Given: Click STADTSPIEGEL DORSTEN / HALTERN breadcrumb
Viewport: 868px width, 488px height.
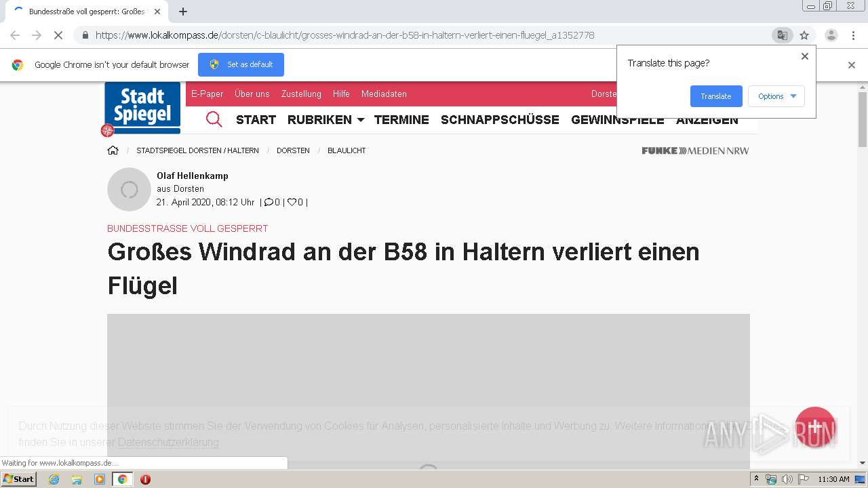Looking at the screenshot, I should click(197, 150).
